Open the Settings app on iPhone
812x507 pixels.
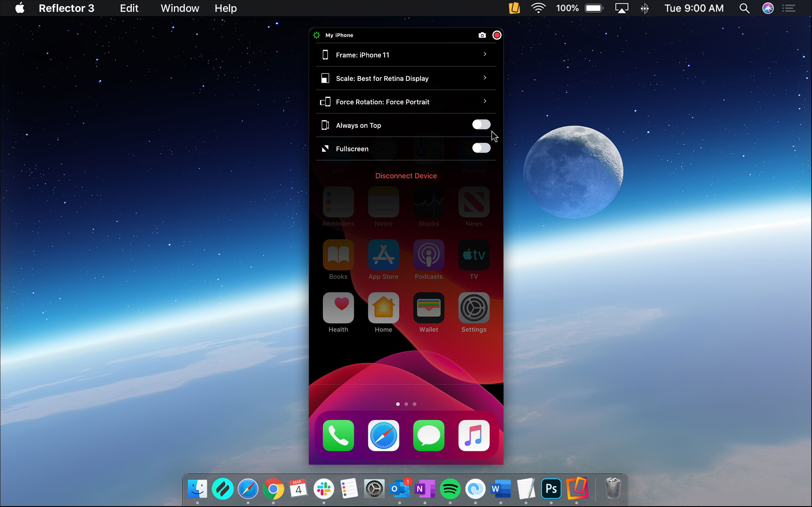tap(473, 308)
